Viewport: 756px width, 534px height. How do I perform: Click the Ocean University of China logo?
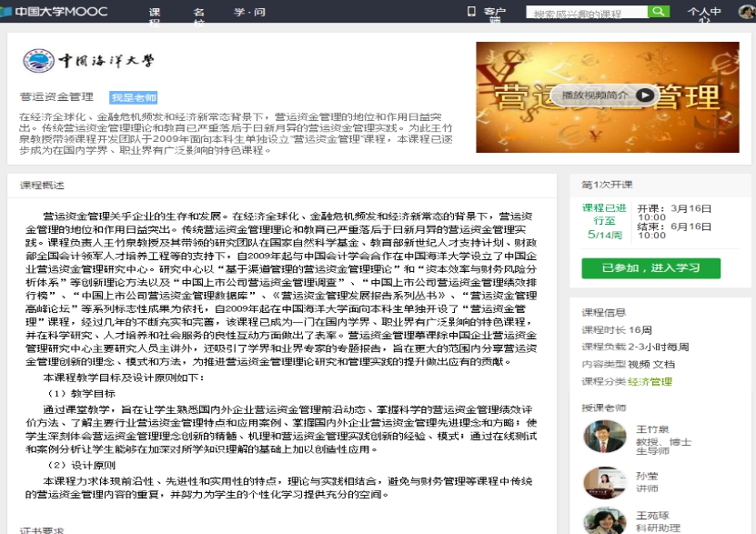[89, 64]
